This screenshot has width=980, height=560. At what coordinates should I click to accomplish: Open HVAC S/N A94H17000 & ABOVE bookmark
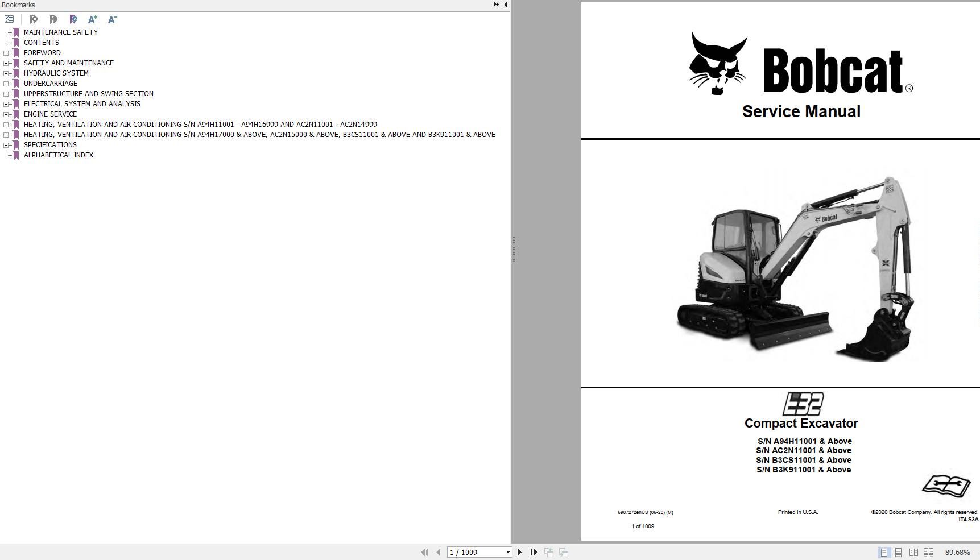(x=259, y=135)
